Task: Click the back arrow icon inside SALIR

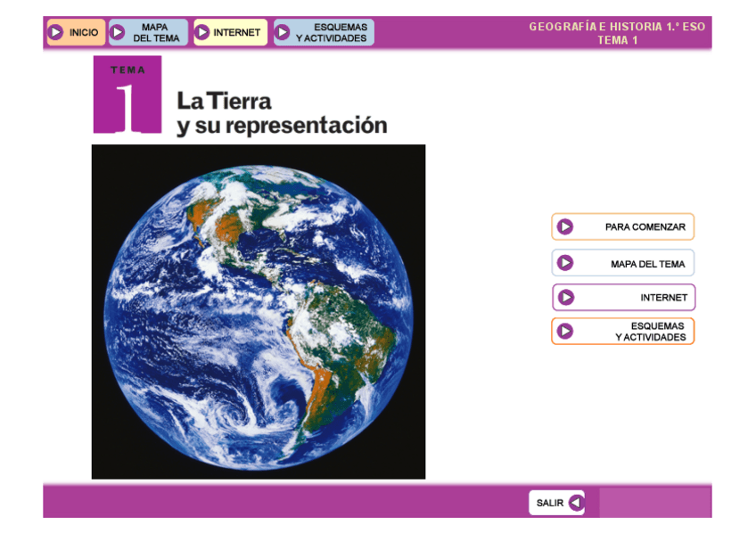Action: point(575,502)
